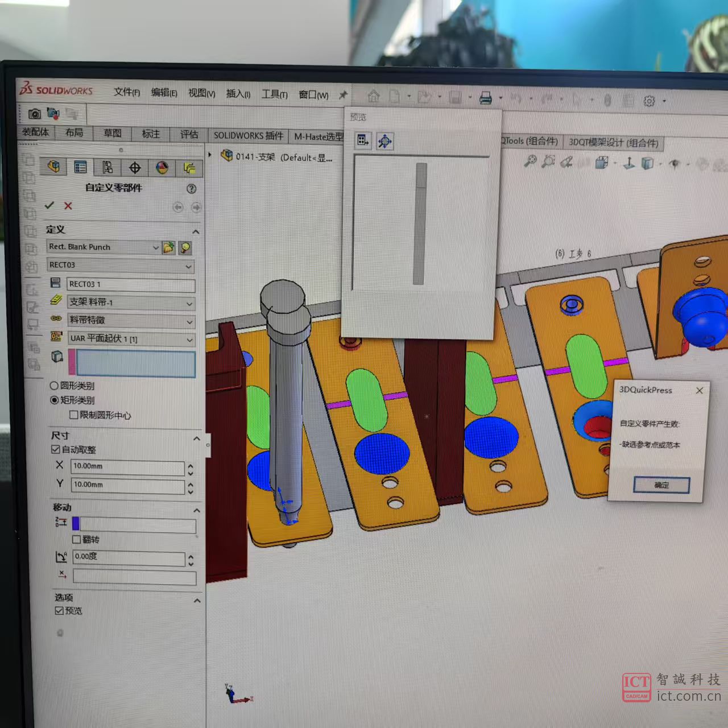Open the 编辑(E) menu
The height and width of the screenshot is (728, 728).
(164, 92)
